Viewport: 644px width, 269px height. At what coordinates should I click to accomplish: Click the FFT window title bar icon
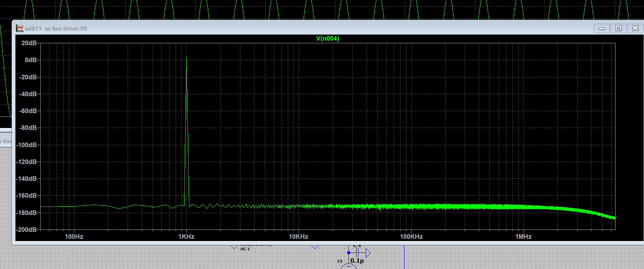tap(20, 28)
